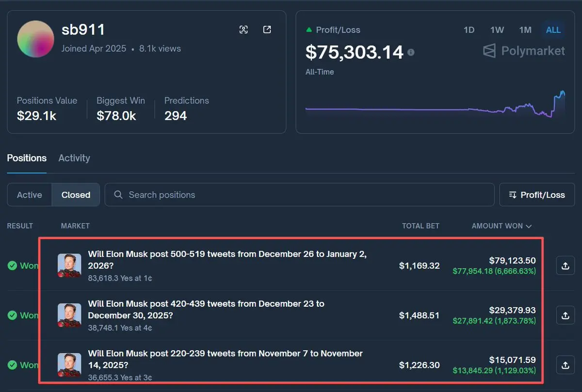This screenshot has width=582, height=392.
Task: Click the $13,845.29 (1,129.03%) gain
Action: tap(494, 370)
